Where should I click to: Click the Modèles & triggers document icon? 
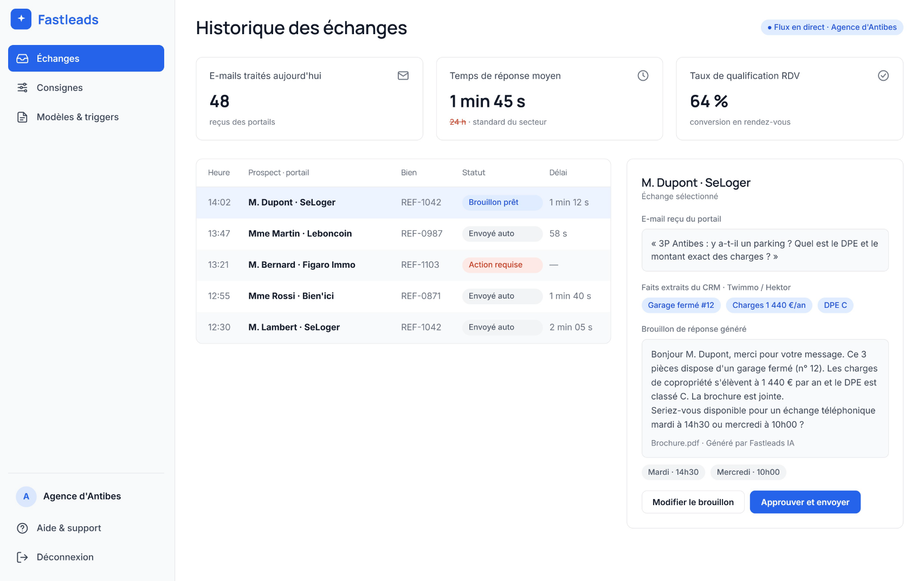click(22, 117)
